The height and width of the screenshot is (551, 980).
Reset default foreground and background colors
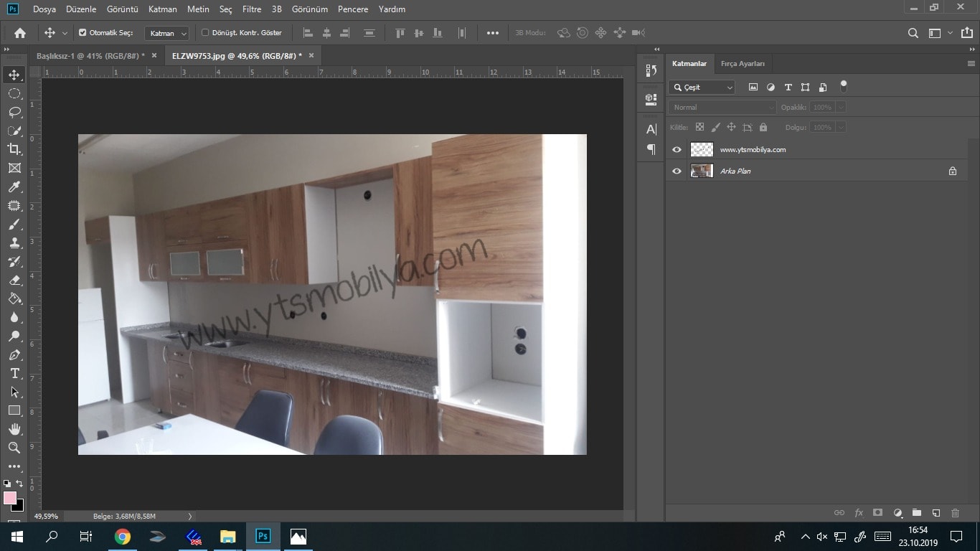coord(7,484)
